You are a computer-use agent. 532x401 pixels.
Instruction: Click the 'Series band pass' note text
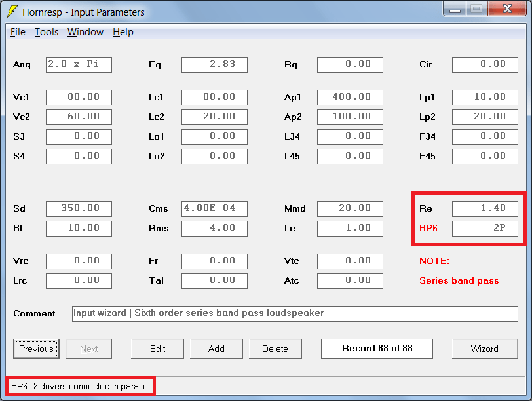tap(459, 281)
